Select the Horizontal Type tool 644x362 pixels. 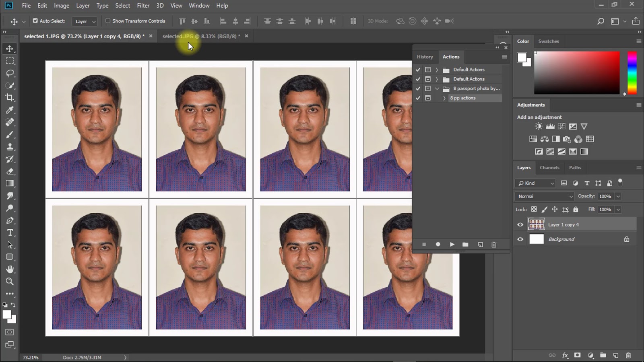point(10,232)
